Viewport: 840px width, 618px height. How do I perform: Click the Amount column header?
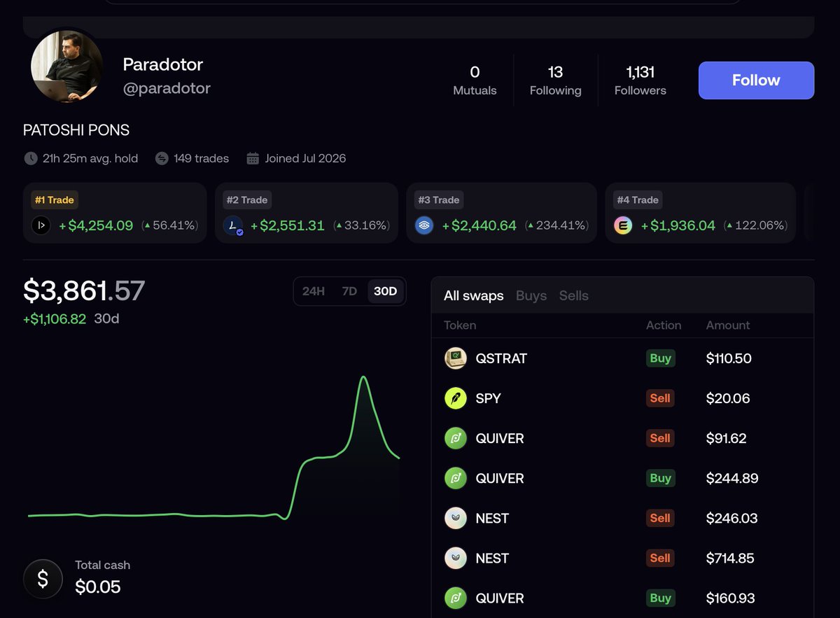click(x=728, y=325)
